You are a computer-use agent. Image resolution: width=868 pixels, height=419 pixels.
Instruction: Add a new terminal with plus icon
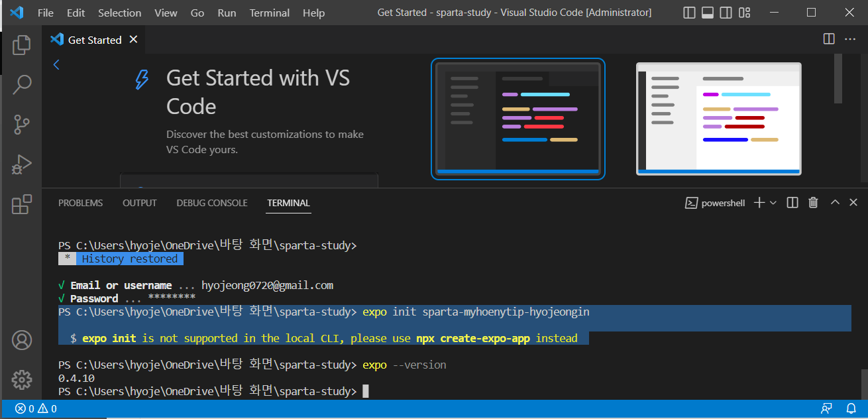point(759,203)
